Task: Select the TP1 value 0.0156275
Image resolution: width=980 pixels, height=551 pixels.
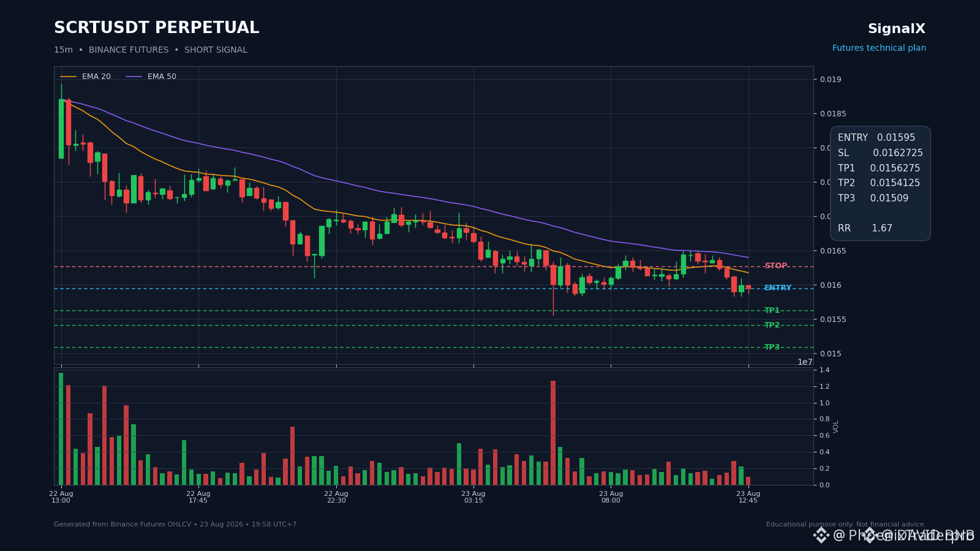Action: [x=895, y=168]
